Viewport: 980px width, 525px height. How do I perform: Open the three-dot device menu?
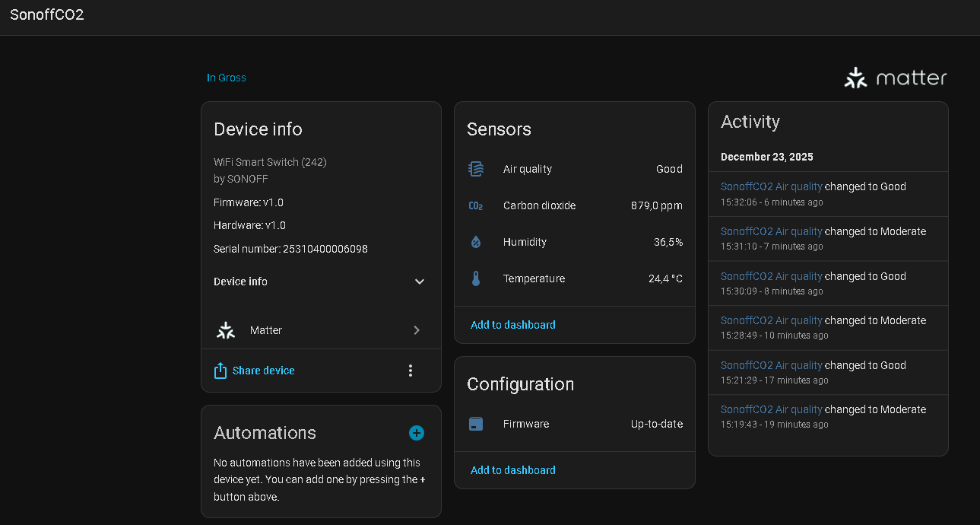(411, 371)
